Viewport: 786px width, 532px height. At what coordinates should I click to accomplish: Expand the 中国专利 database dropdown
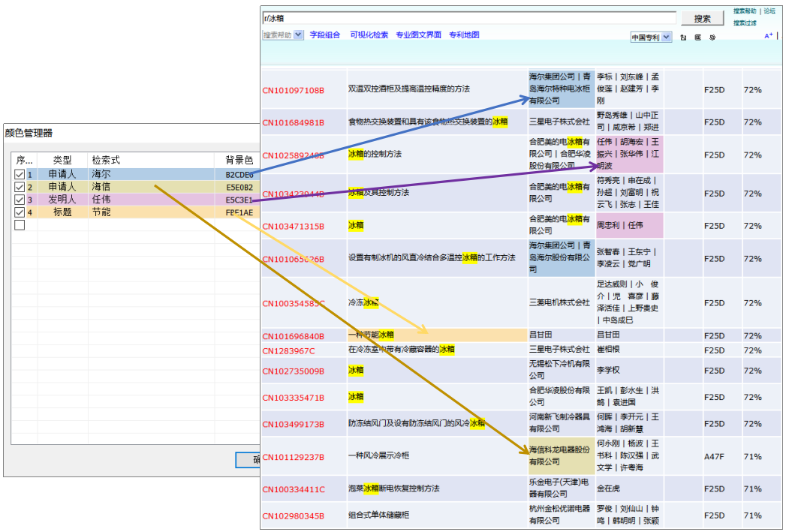(x=665, y=38)
